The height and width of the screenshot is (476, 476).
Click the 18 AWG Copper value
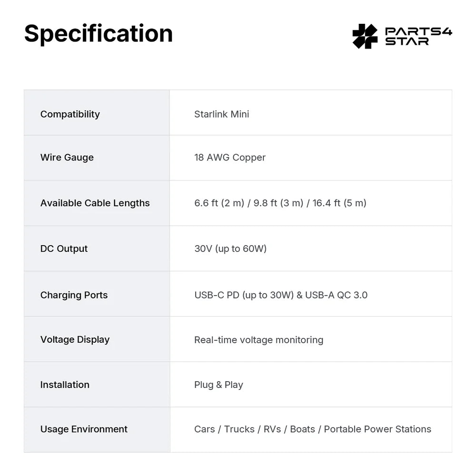pyautogui.click(x=230, y=157)
